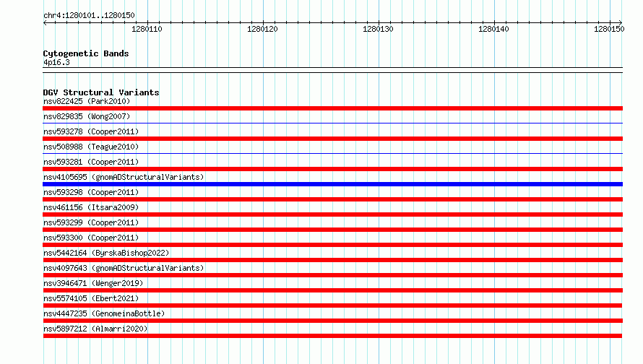Screen dimensions: 643x364
Task: Click the red bar under nsv3946471
Action: tap(332, 290)
